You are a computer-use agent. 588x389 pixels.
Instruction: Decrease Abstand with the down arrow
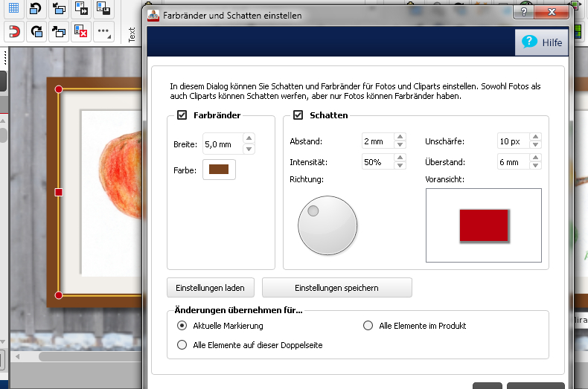[400, 144]
